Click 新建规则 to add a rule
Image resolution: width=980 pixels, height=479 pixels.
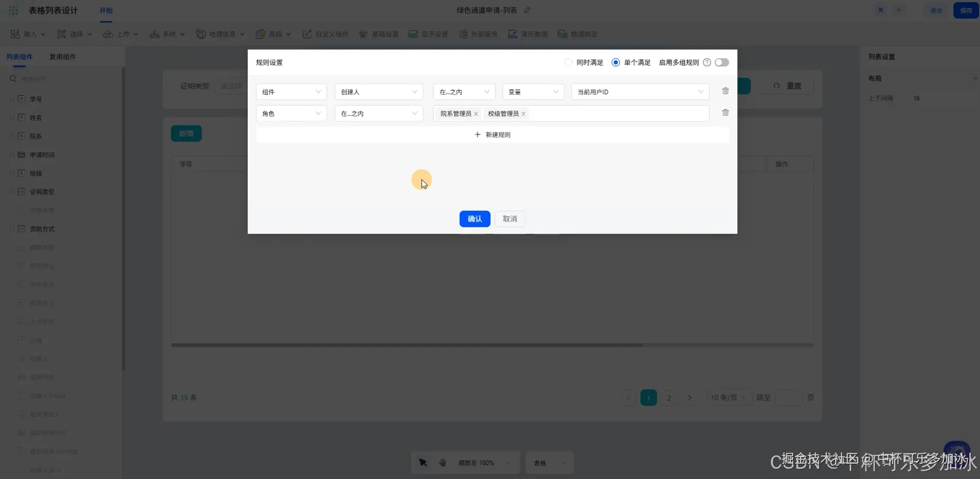(492, 134)
